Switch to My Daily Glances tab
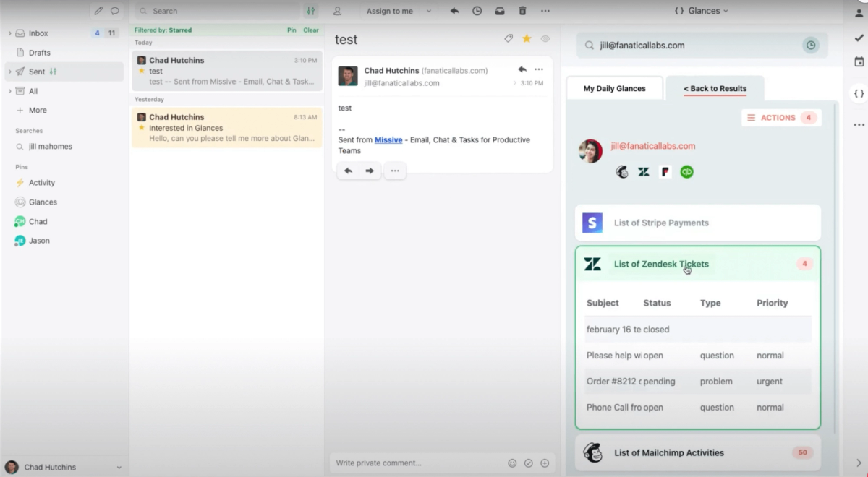The width and height of the screenshot is (868, 477). [x=614, y=88]
